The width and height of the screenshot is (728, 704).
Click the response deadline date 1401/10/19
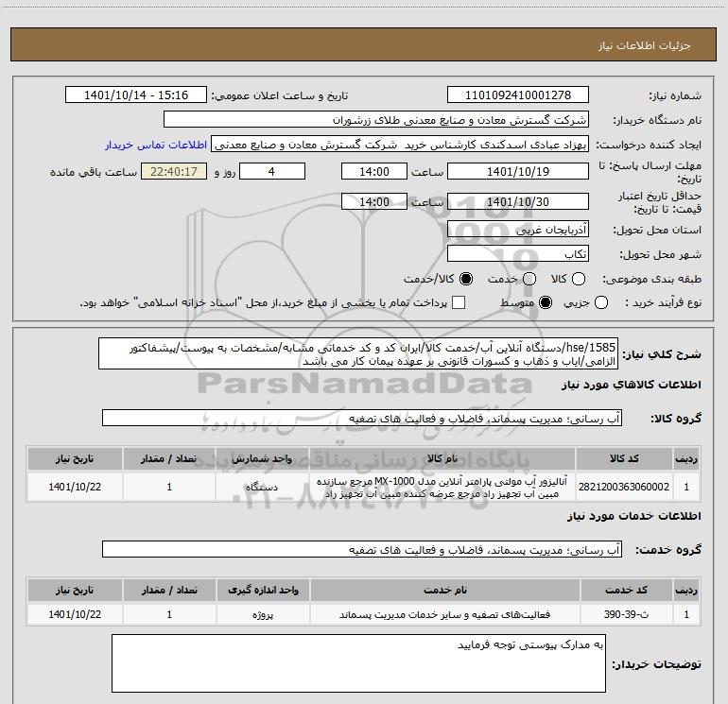518,172
